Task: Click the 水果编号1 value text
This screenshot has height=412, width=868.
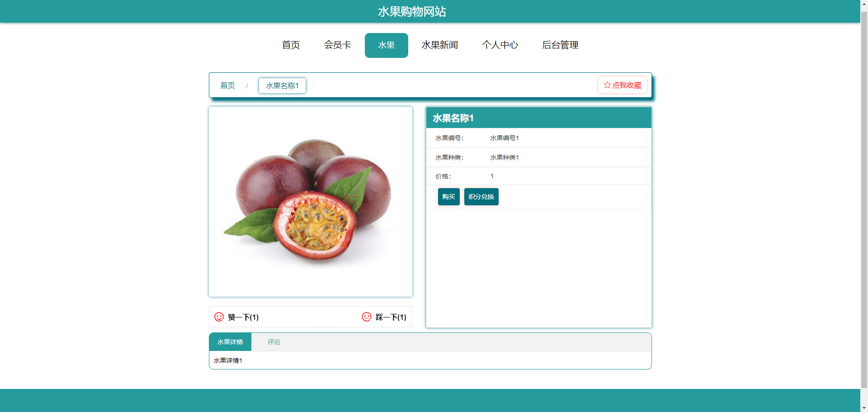Action: pos(505,138)
